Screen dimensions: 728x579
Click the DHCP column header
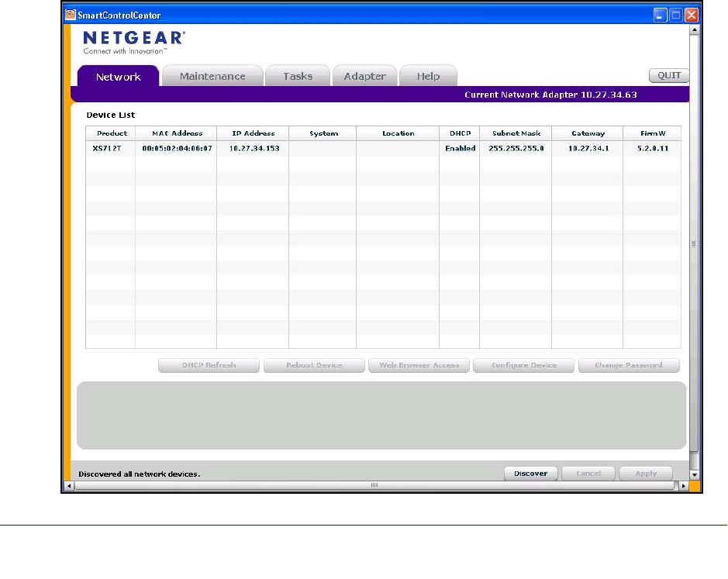tap(460, 133)
